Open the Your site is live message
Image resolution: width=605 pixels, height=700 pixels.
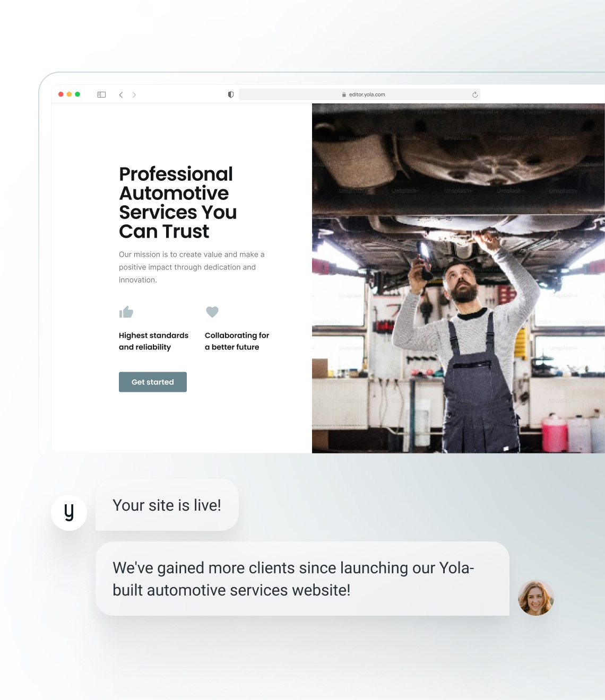pyautogui.click(x=167, y=505)
